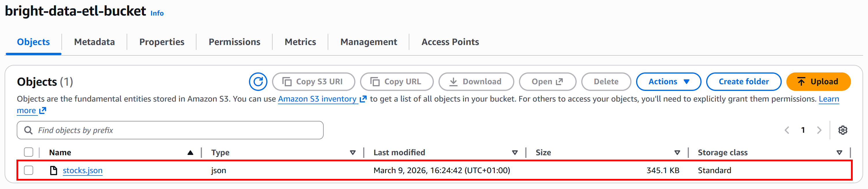868x189 pixels.
Task: Open the stocks.json object link
Action: pos(83,171)
